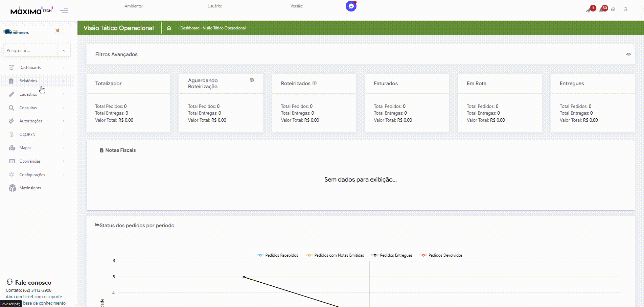This screenshot has height=307, width=644.
Task: Select MaxInsights in the sidebar
Action: (x=30, y=188)
